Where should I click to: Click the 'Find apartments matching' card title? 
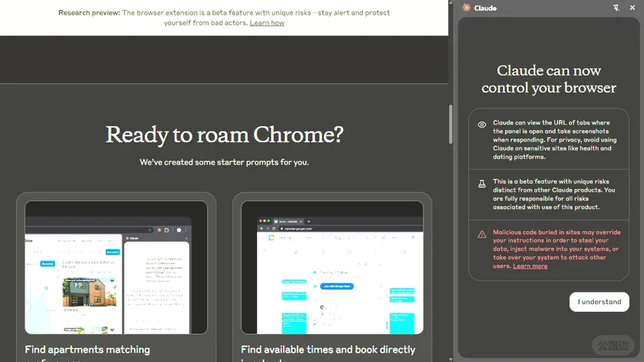click(87, 349)
